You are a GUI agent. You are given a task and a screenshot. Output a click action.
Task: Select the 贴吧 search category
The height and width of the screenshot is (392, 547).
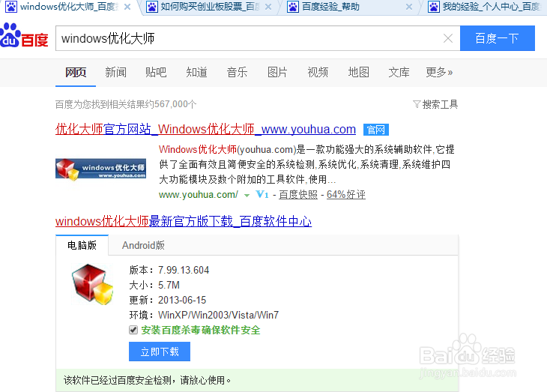click(156, 72)
